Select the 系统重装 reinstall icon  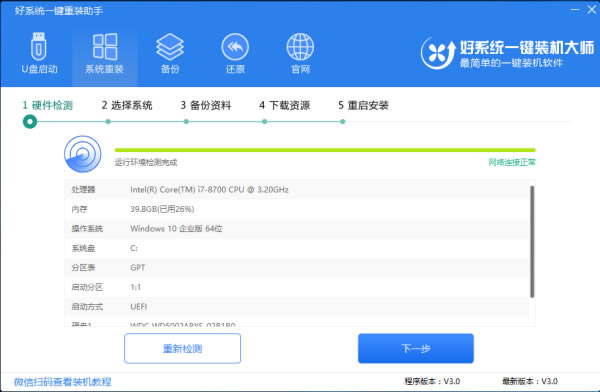click(105, 47)
